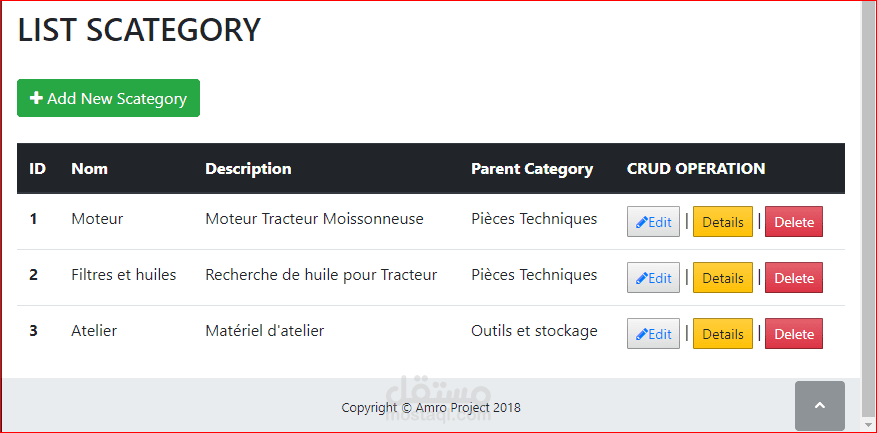Delete the Filtres et huiles subcategory
Image resolution: width=877 pixels, height=433 pixels.
click(794, 278)
